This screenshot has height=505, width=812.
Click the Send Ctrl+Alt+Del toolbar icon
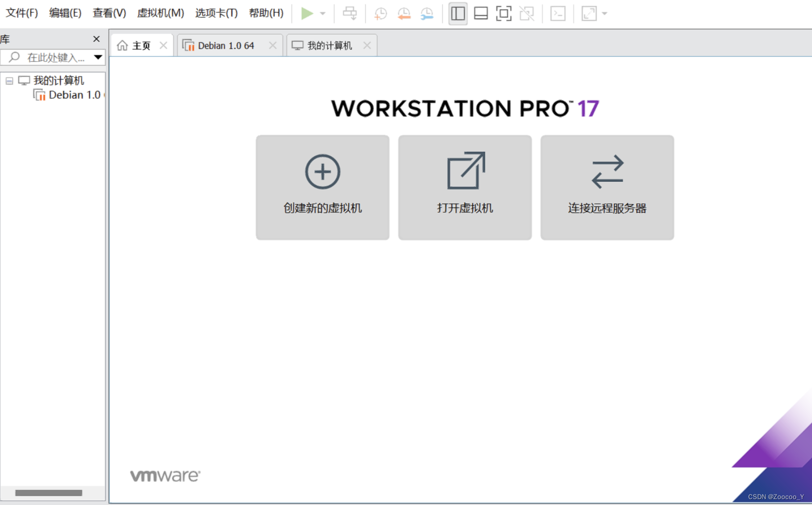350,13
